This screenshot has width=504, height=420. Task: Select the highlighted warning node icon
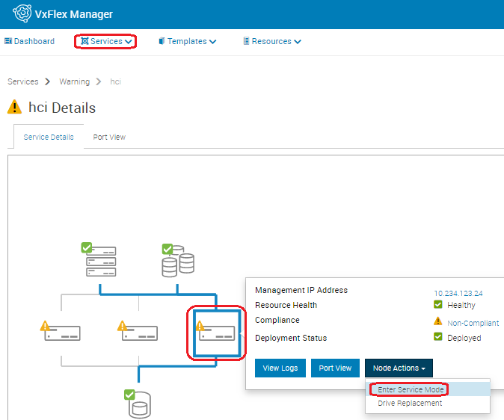217,333
